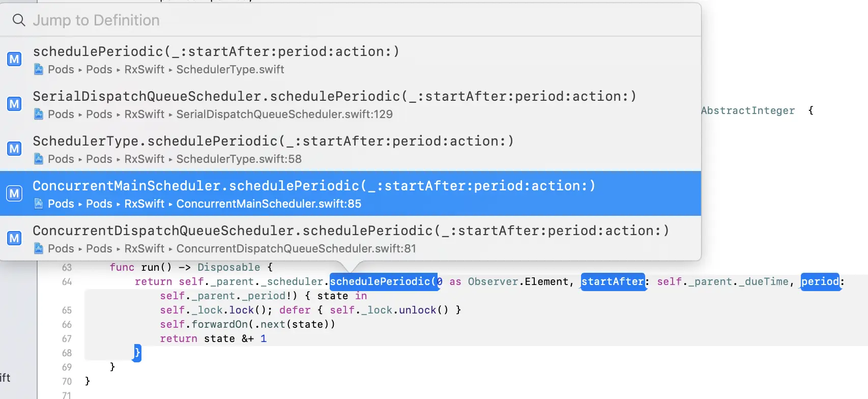Click M icon of ConcurrentMainScheduler result
Viewport: 868px width, 399px height.
(x=14, y=194)
